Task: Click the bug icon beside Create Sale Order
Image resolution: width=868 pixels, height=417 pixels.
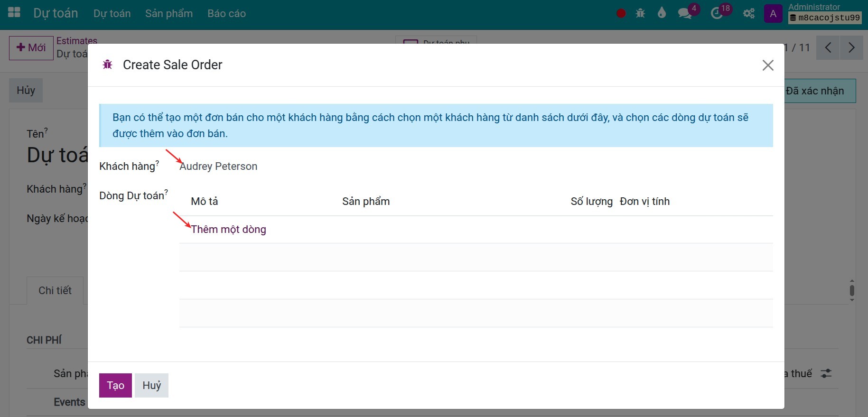Action: (108, 65)
